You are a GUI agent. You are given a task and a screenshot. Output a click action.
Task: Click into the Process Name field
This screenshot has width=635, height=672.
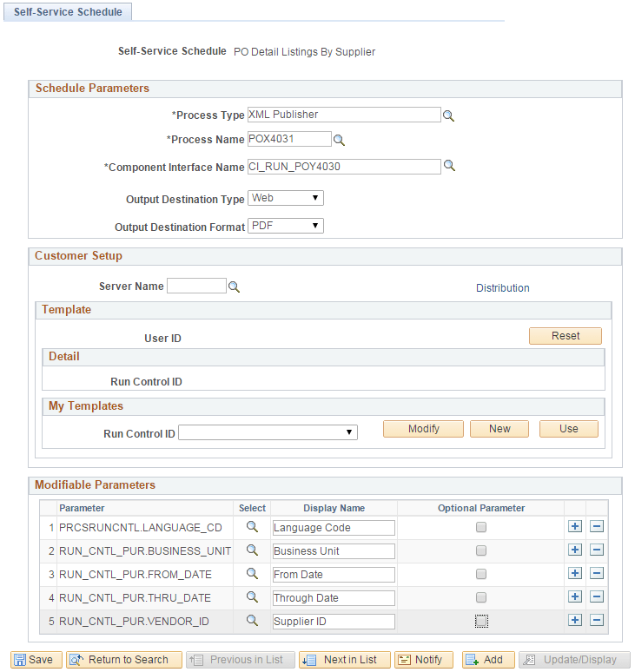coord(289,139)
